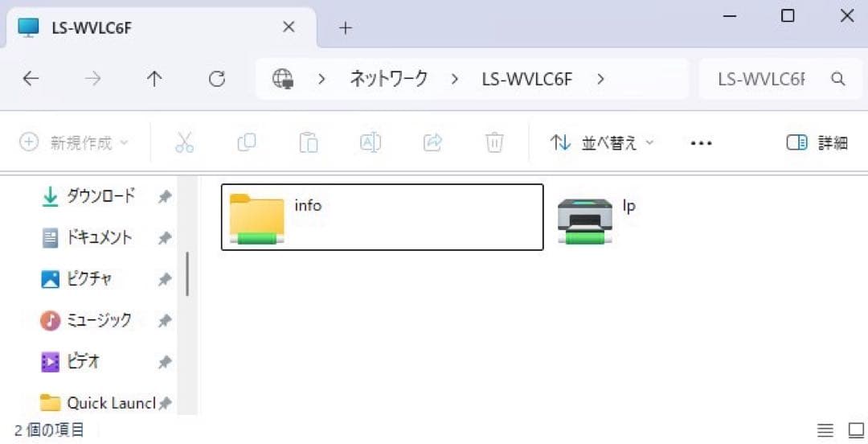868x444 pixels.
Task: Open the See more (three dots) menu
Action: click(x=701, y=143)
